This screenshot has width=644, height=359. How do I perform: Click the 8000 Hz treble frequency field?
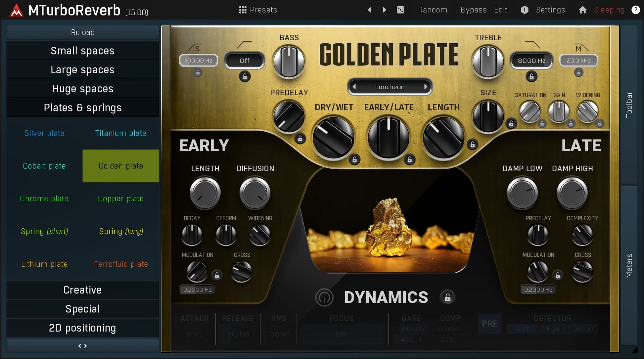tap(531, 60)
